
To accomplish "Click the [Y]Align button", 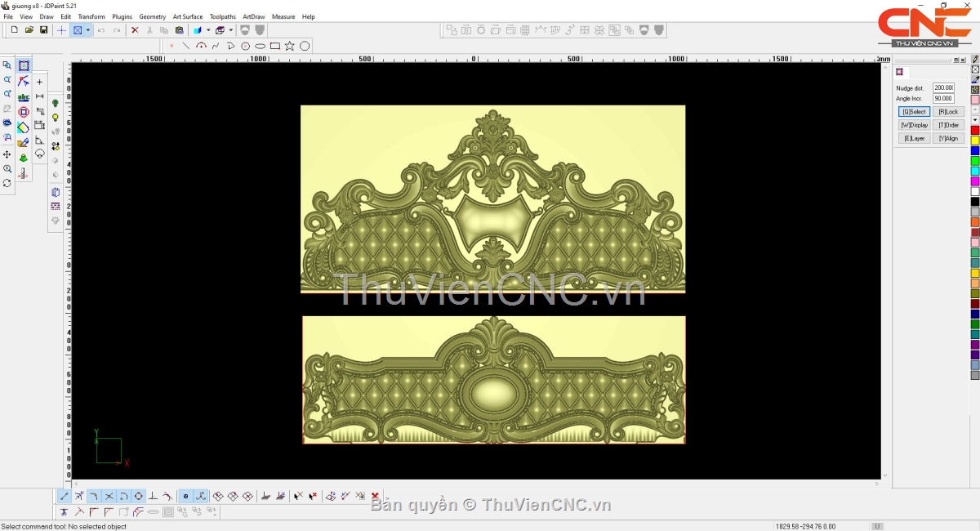I will pos(948,139).
